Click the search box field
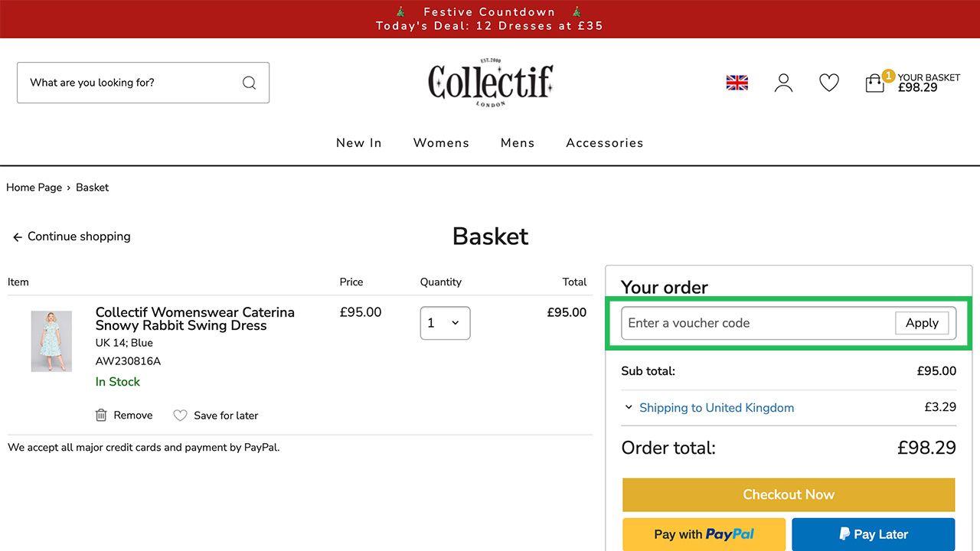 143,83
